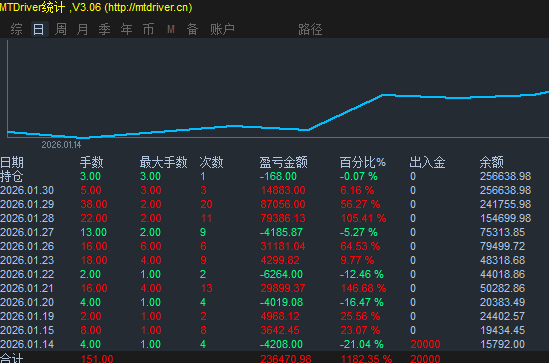This screenshot has height=363, width=549.
Task: Click trade count 20
Action: pos(206,204)
